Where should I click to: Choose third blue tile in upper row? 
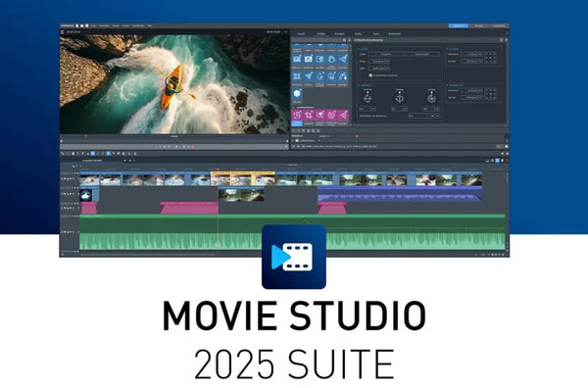click(x=319, y=59)
